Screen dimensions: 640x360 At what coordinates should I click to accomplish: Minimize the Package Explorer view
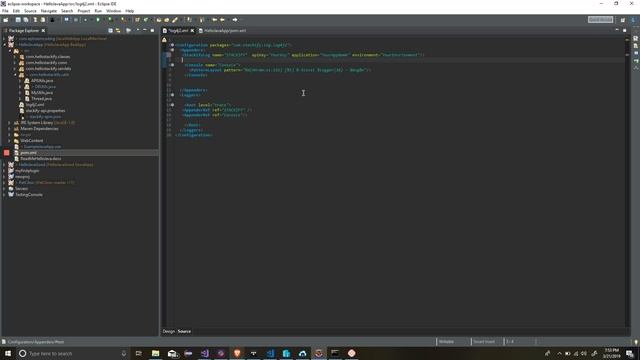[145, 31]
